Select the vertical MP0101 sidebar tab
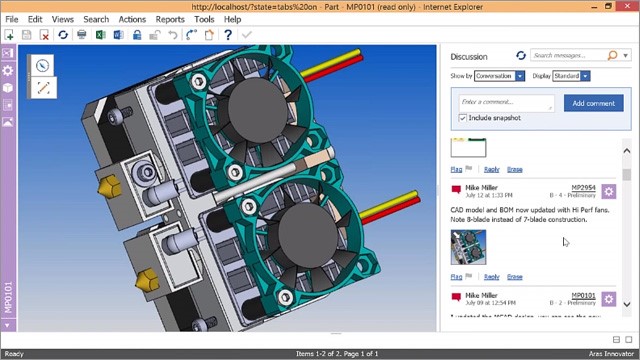 [x=8, y=297]
